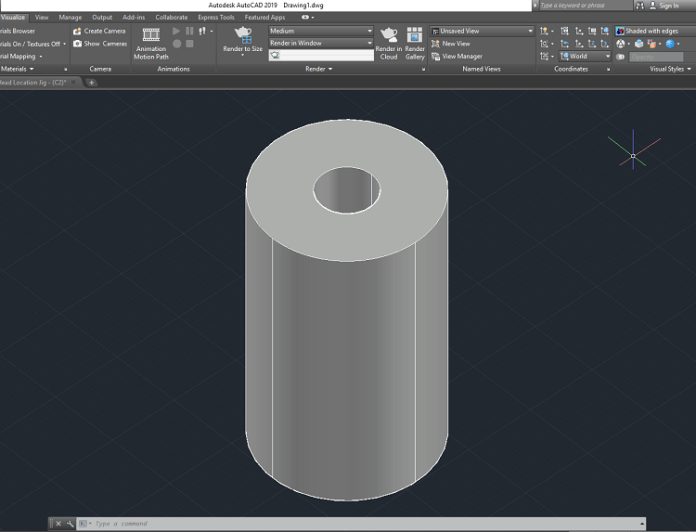Screen dimensions: 696x532
Task: Click the Sign In button
Action: point(667,5)
